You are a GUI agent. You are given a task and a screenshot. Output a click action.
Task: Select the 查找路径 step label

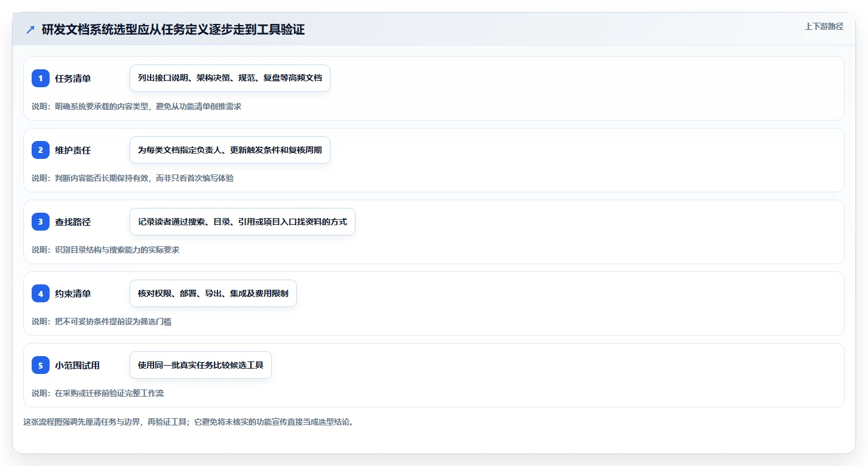pos(73,222)
